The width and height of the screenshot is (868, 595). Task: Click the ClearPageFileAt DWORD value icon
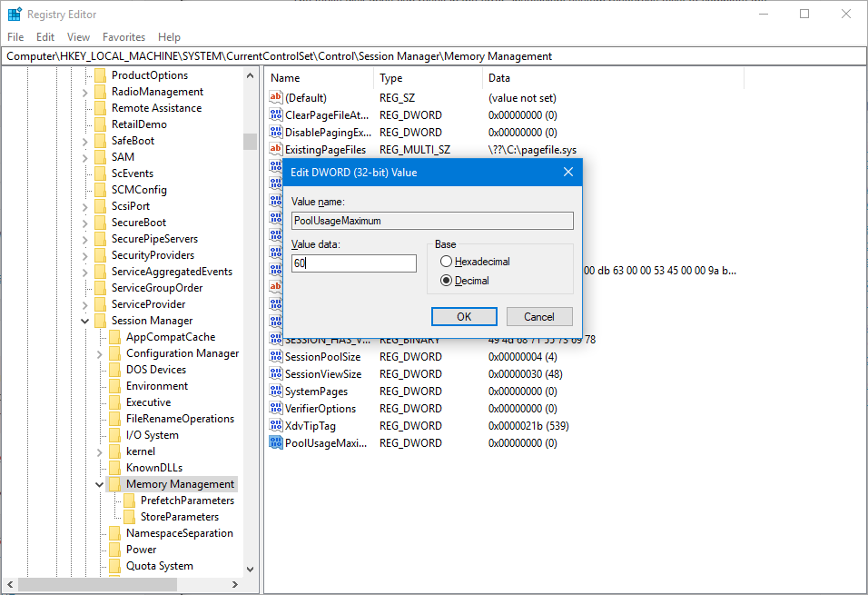point(275,114)
